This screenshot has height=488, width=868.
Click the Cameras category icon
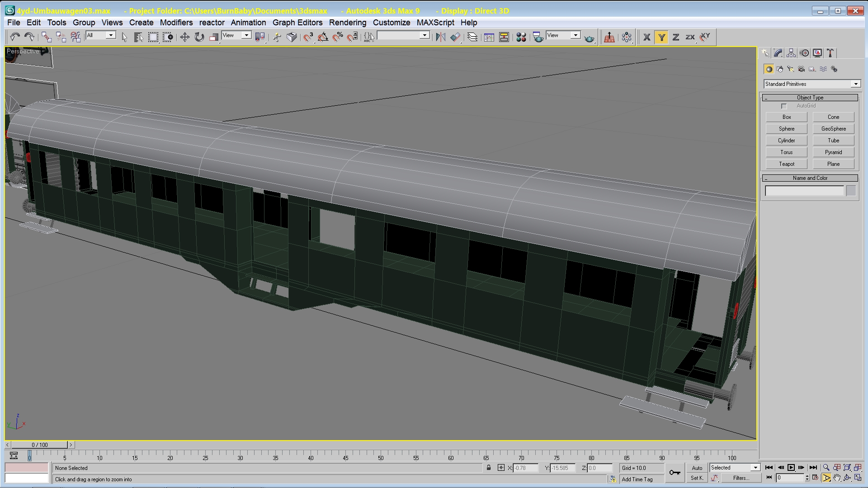(x=802, y=69)
